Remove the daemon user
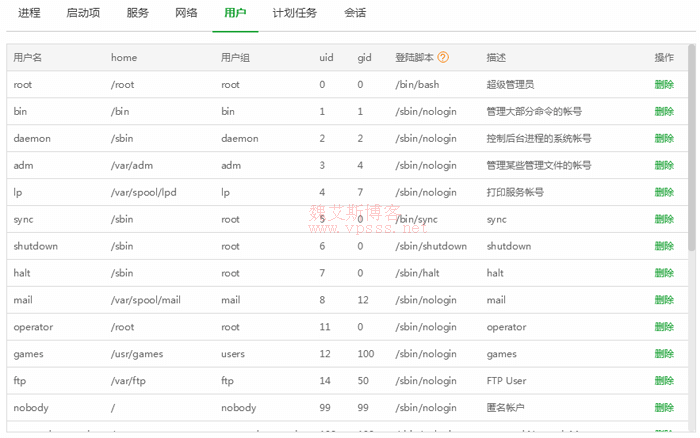The width and height of the screenshot is (700, 438). point(664,139)
